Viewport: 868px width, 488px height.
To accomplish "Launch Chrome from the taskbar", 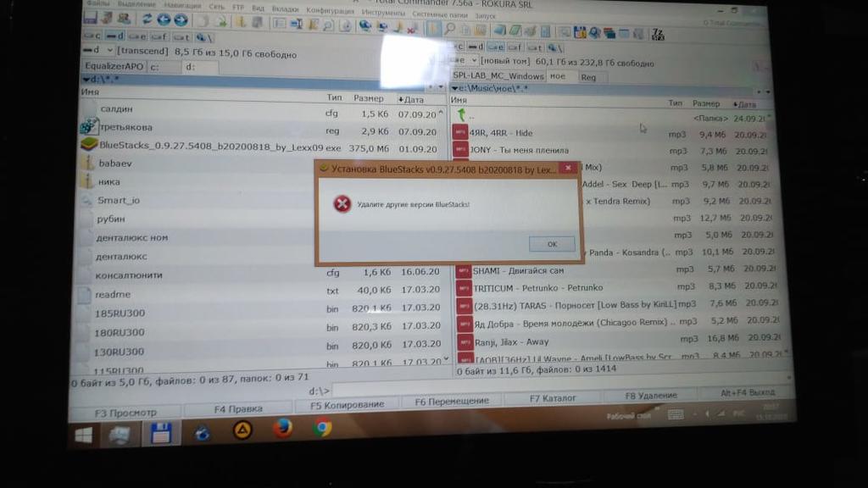I will pyautogui.click(x=322, y=429).
